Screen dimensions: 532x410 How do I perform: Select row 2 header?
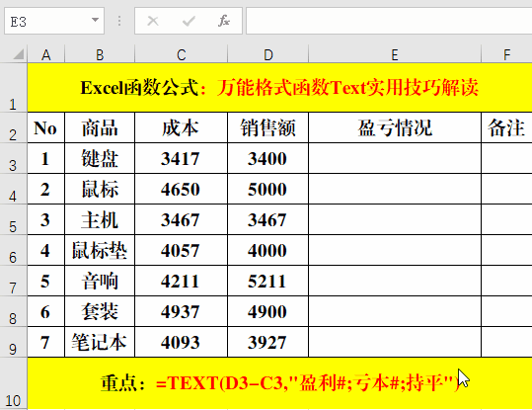[x=13, y=127]
